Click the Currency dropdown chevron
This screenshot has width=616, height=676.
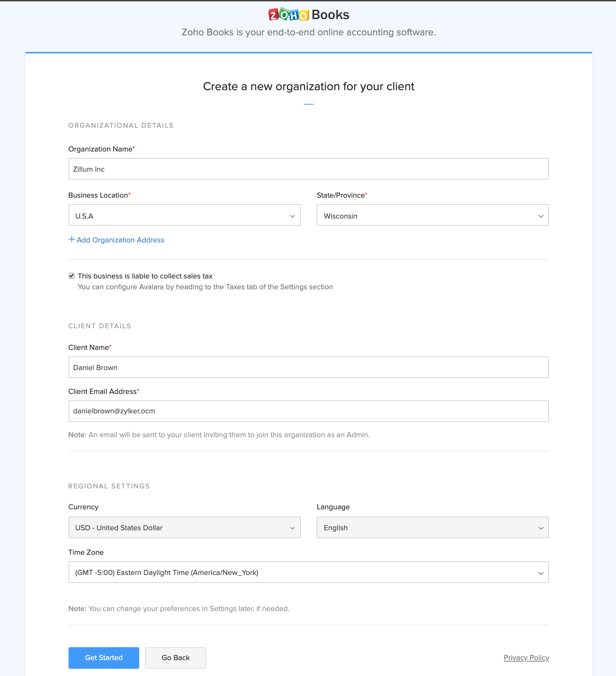click(x=292, y=527)
